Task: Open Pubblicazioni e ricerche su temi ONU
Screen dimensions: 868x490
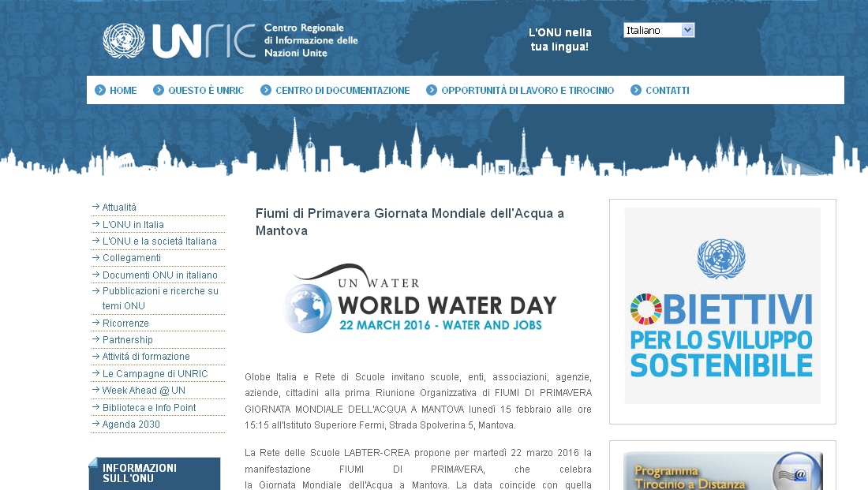Action: click(x=160, y=298)
